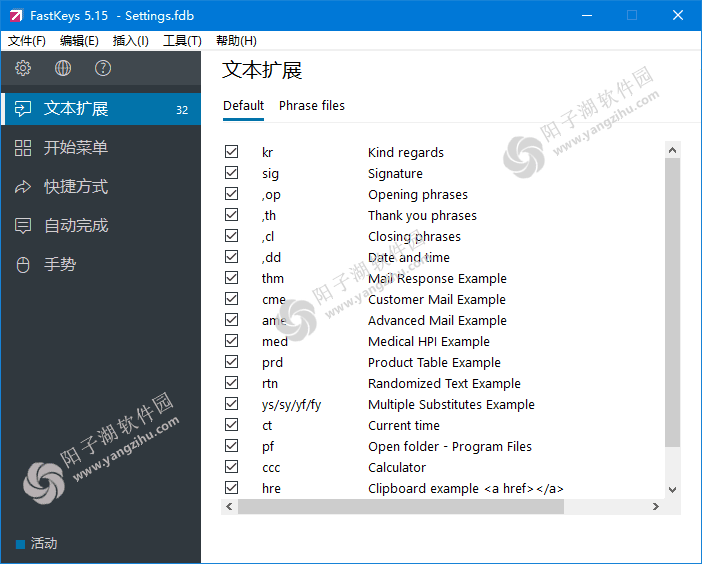Uncheck the ccc Calculator checkbox
This screenshot has width=702, height=564.
[x=231, y=467]
